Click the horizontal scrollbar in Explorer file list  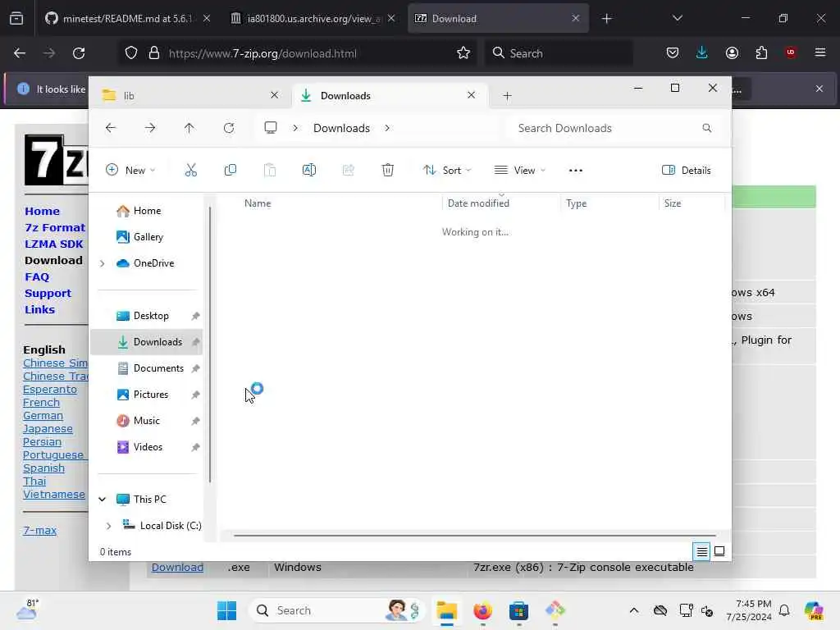coord(475,535)
